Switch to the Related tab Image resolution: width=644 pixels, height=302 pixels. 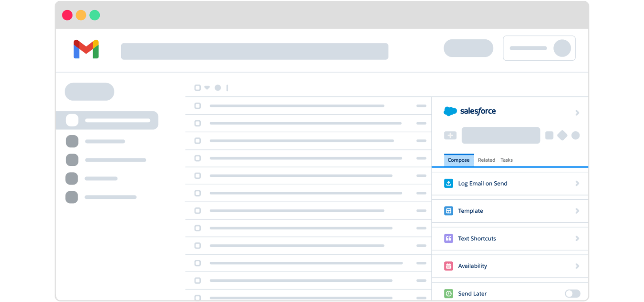[x=486, y=160]
